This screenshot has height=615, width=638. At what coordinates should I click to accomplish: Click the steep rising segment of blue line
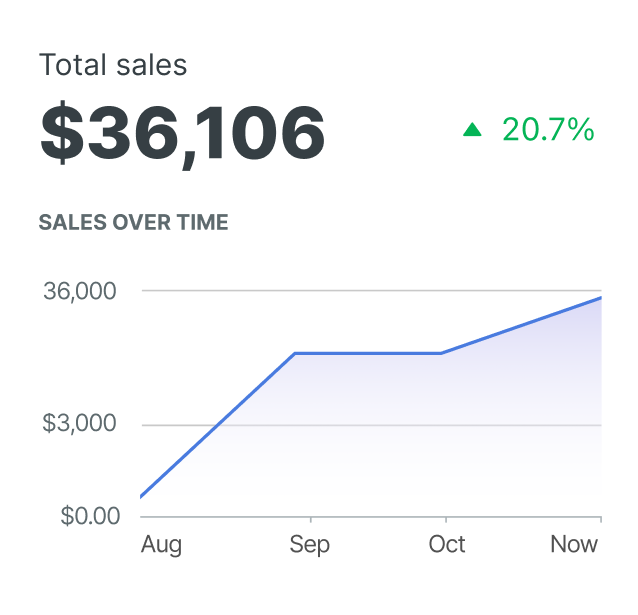(x=217, y=425)
